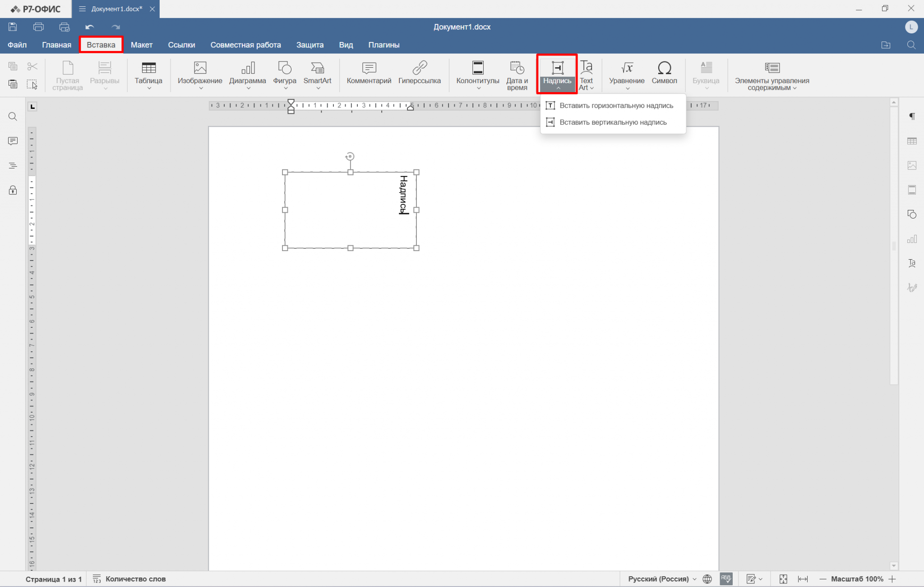
Task: Click the Comment (Комментарий) icon
Action: click(369, 69)
